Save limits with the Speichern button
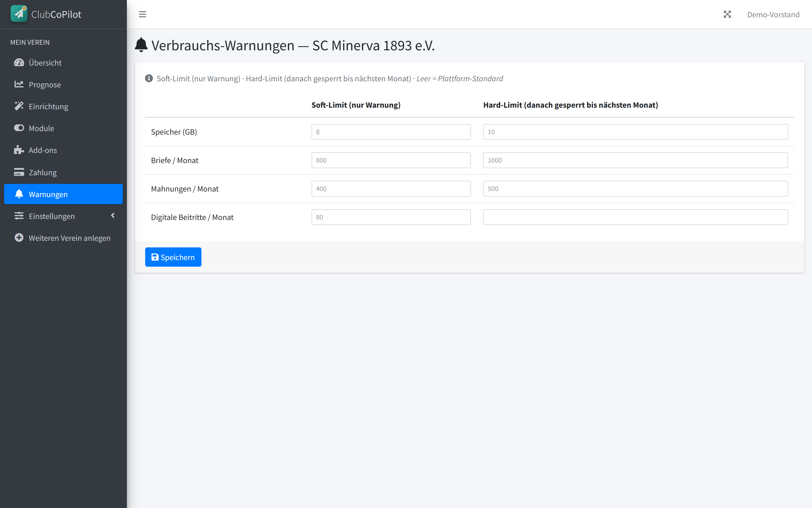Screen dimensions: 812x508 click(x=173, y=257)
